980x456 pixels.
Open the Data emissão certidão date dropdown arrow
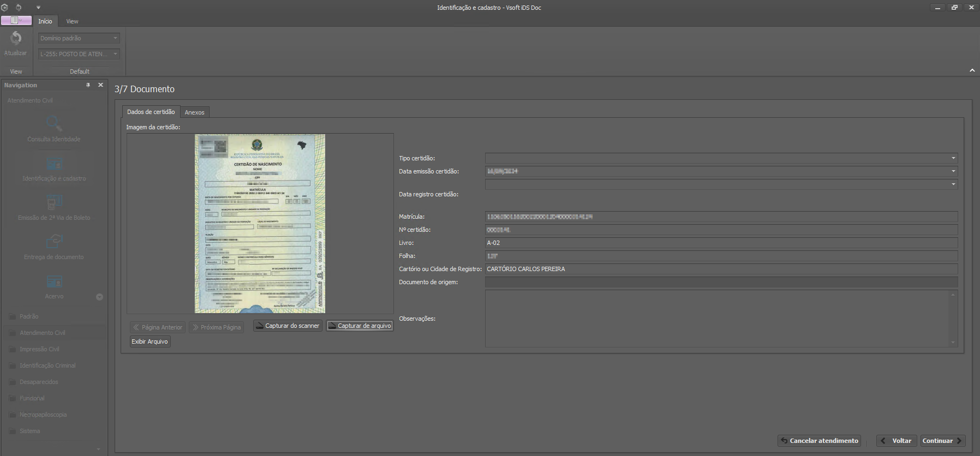(x=953, y=171)
